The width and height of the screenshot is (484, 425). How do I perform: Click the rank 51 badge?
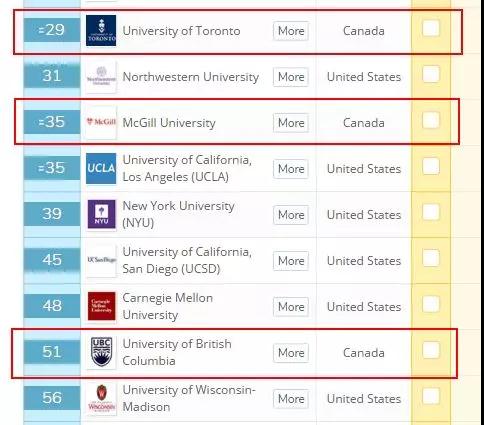click(x=52, y=352)
